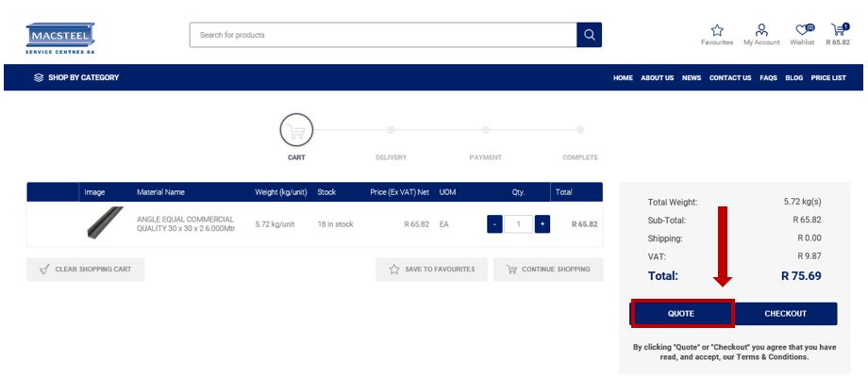Focus the Search for products box

[x=382, y=35]
